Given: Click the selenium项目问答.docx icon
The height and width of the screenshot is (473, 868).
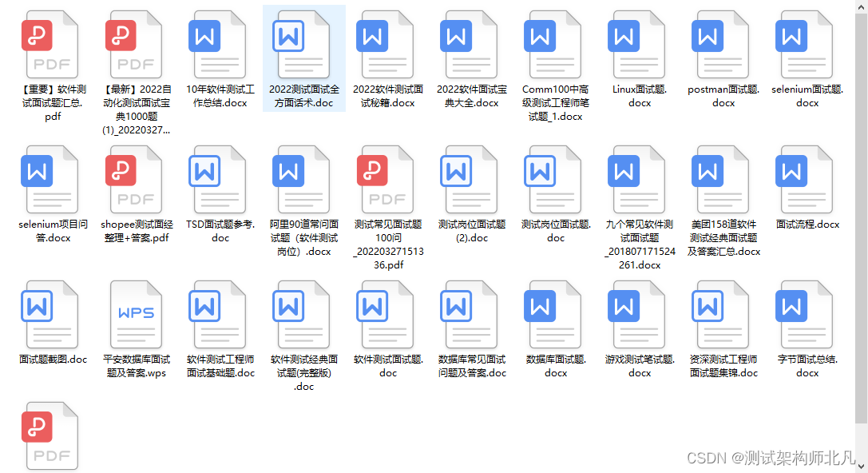Looking at the screenshot, I should pos(50,180).
